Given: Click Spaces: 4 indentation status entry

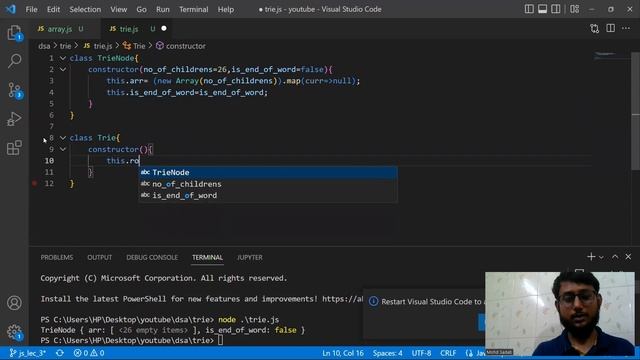Looking at the screenshot, I should [387, 353].
